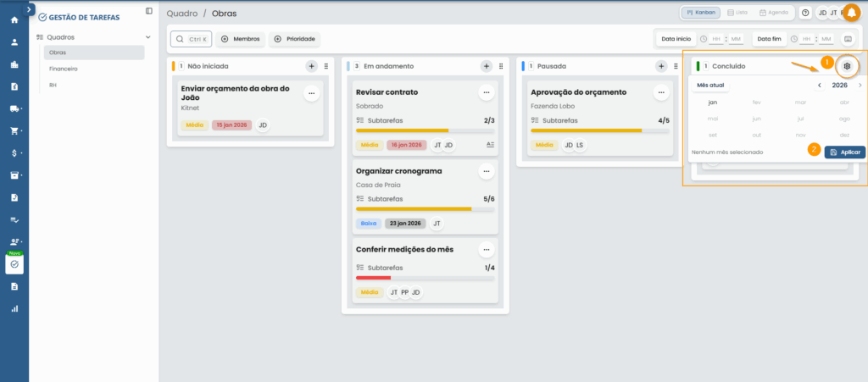Open the shopping cart sidebar icon
The image size is (868, 382).
coord(14,130)
